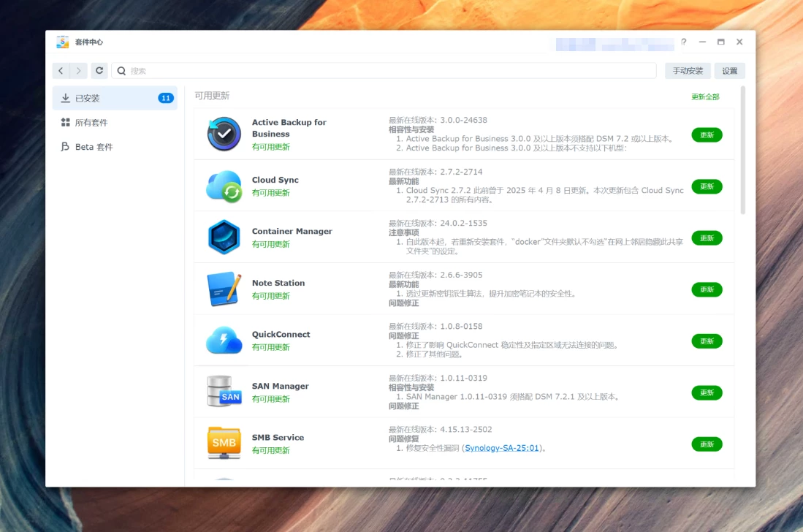Click the 11 updates badge

(165, 98)
